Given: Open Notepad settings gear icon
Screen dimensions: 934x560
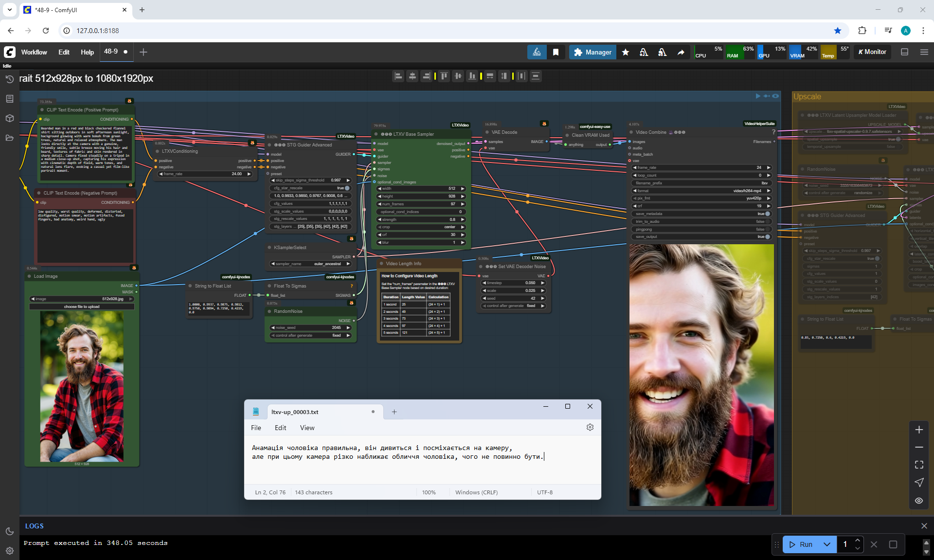Looking at the screenshot, I should 590,427.
